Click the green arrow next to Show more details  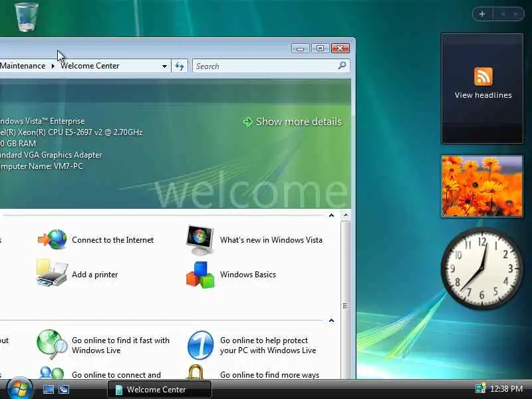coord(248,122)
